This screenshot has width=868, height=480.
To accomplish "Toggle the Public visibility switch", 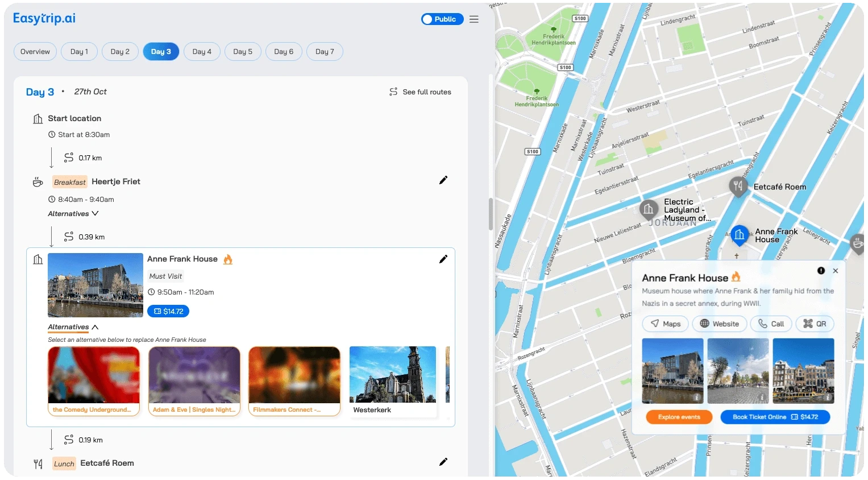I will (x=442, y=19).
